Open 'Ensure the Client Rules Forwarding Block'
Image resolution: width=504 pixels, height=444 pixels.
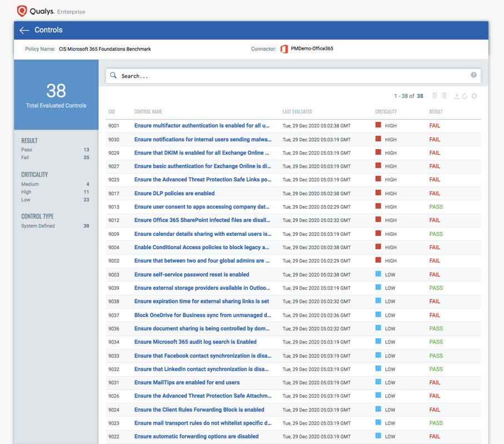click(199, 410)
